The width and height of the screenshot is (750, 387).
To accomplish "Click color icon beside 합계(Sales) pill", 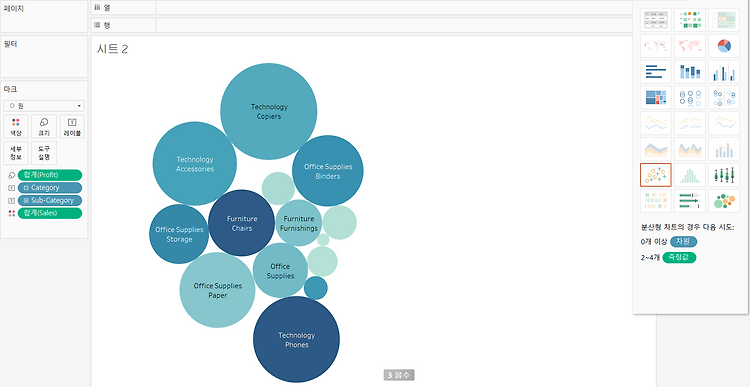I will pos(12,213).
